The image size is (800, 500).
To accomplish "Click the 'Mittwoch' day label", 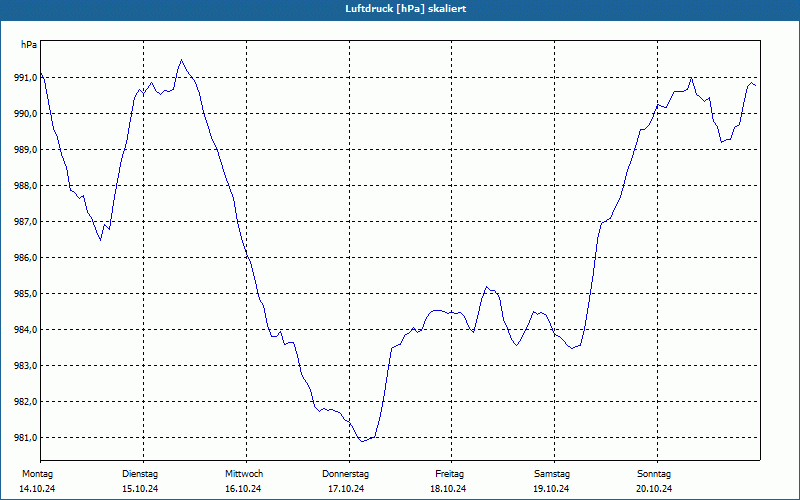I will tap(244, 474).
